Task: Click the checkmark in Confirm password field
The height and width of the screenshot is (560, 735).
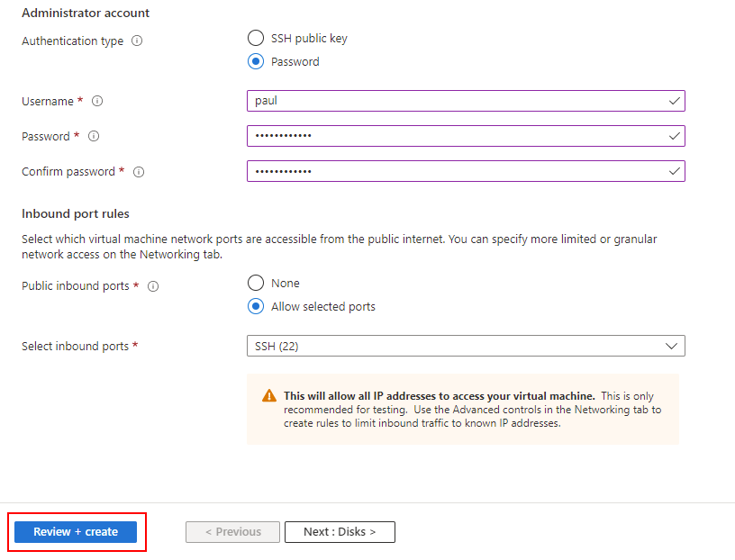Action: click(674, 171)
